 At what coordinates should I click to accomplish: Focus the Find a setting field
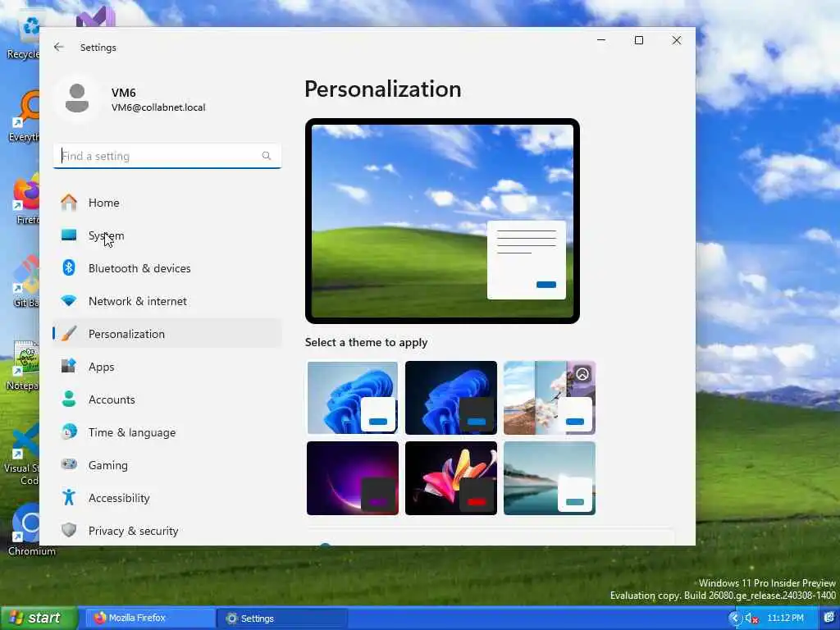pyautogui.click(x=167, y=156)
